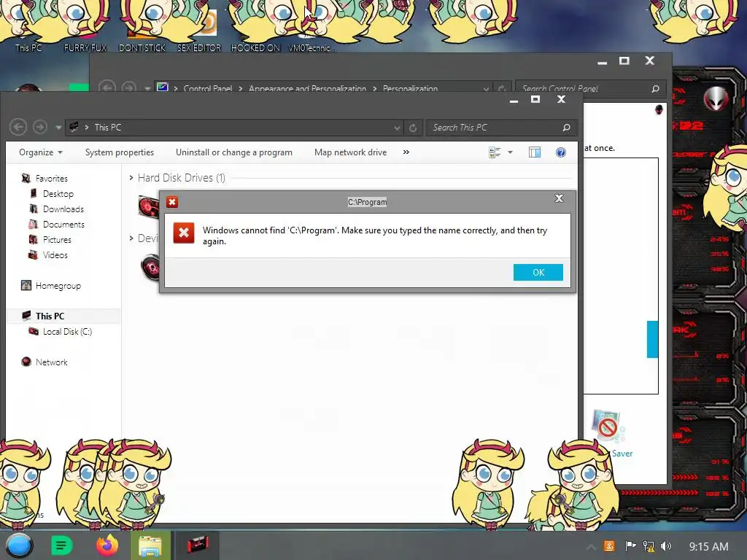Open recent locations dropdown in This PC window
The image size is (747, 560).
coord(58,127)
